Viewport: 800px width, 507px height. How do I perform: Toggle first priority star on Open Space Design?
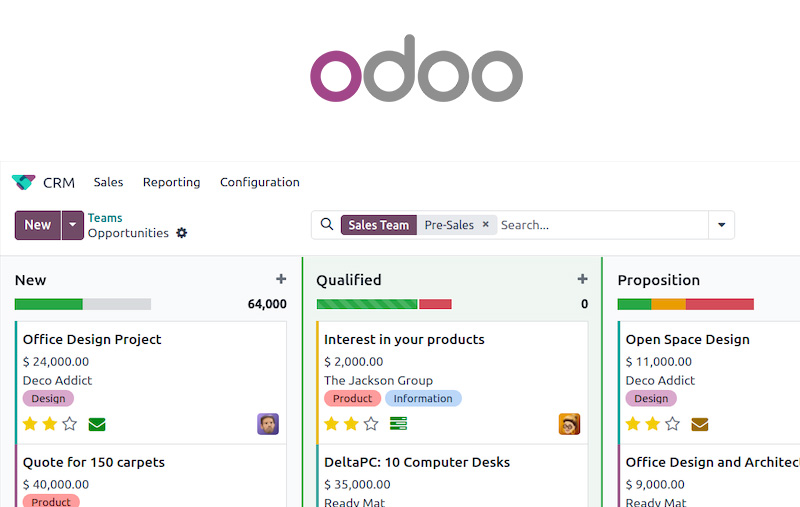[x=632, y=424]
